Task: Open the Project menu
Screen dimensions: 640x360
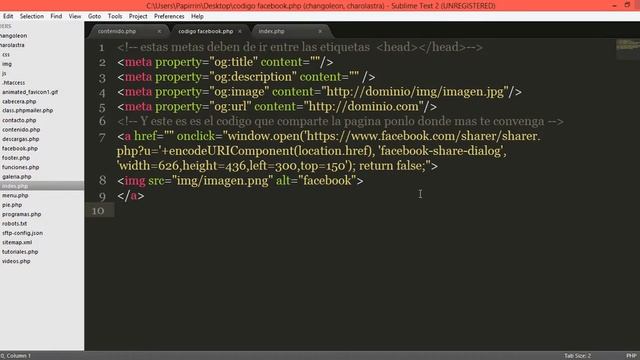Action: click(x=138, y=16)
